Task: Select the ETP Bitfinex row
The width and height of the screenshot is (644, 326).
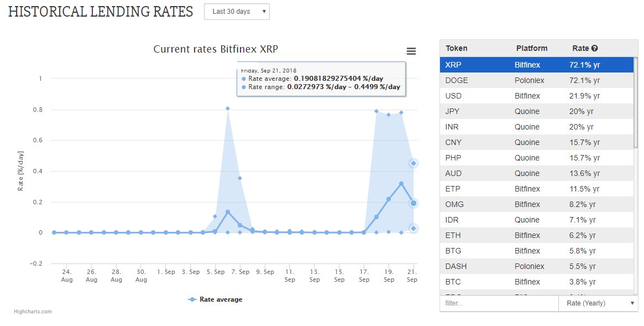Action: click(537, 189)
